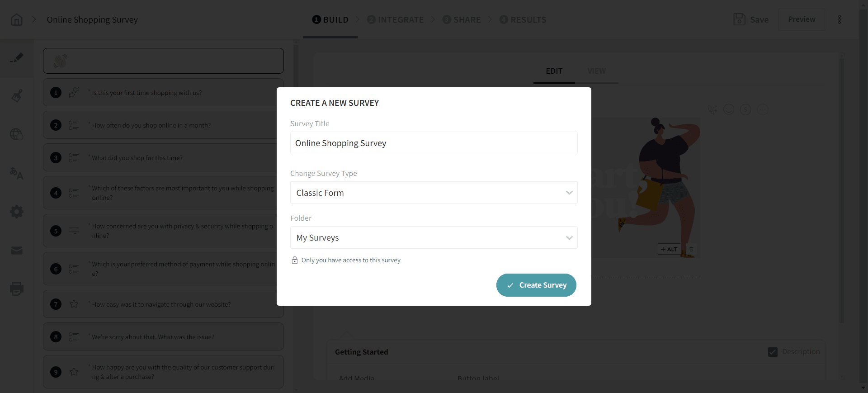The image size is (868, 393).
Task: Open the email envelope sidebar icon
Action: pyautogui.click(x=17, y=251)
